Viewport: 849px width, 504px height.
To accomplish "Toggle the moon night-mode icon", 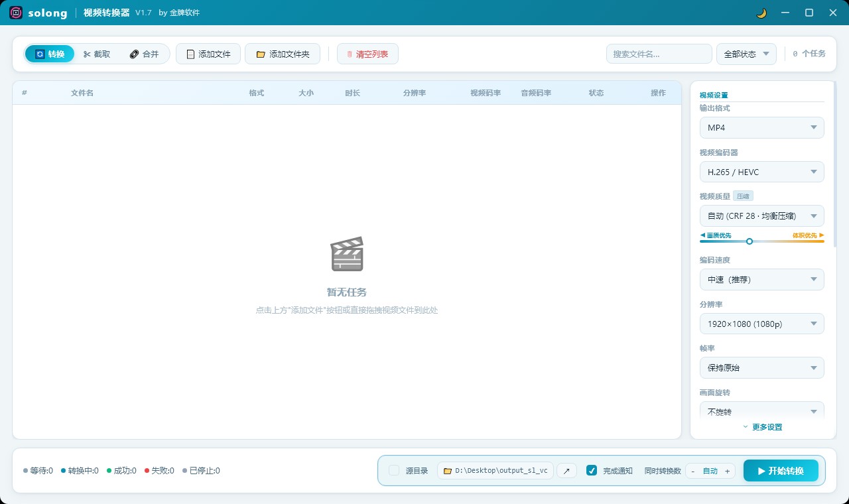I will [x=761, y=12].
